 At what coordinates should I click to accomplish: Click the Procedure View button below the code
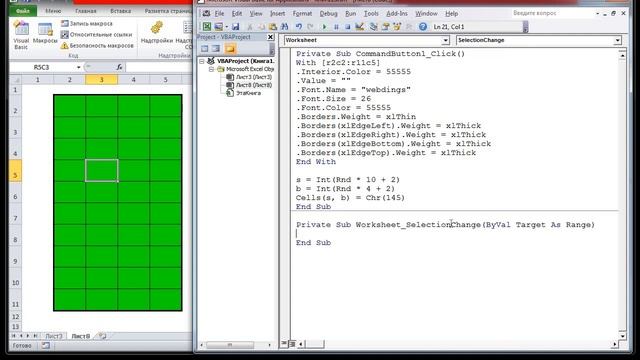click(284, 344)
